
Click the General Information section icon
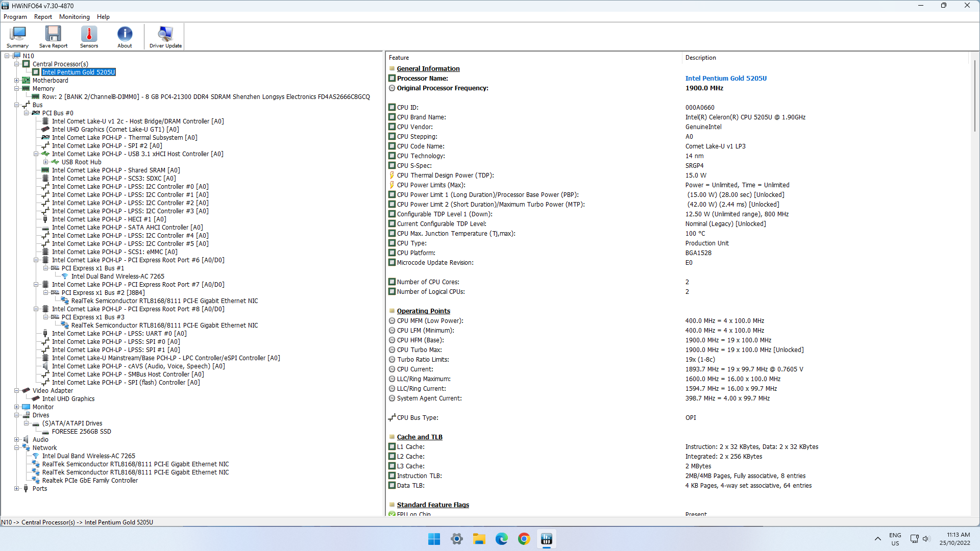tap(392, 69)
